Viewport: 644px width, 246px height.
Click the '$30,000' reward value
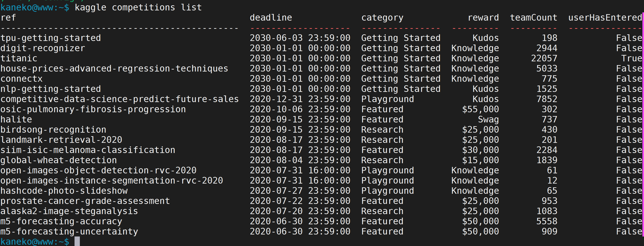[x=480, y=150]
